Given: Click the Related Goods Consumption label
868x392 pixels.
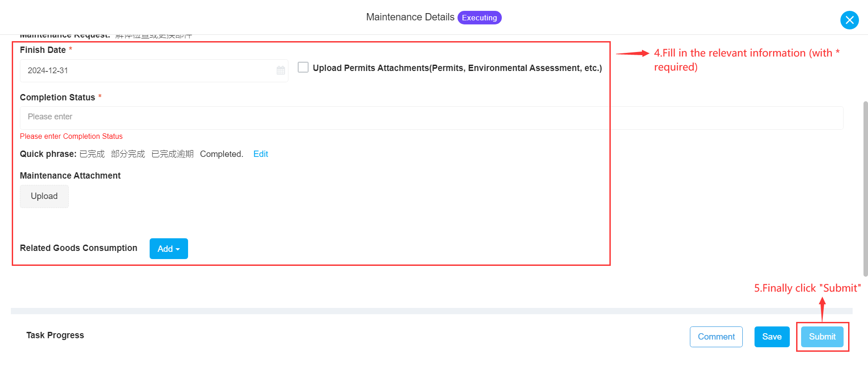Looking at the screenshot, I should 79,248.
